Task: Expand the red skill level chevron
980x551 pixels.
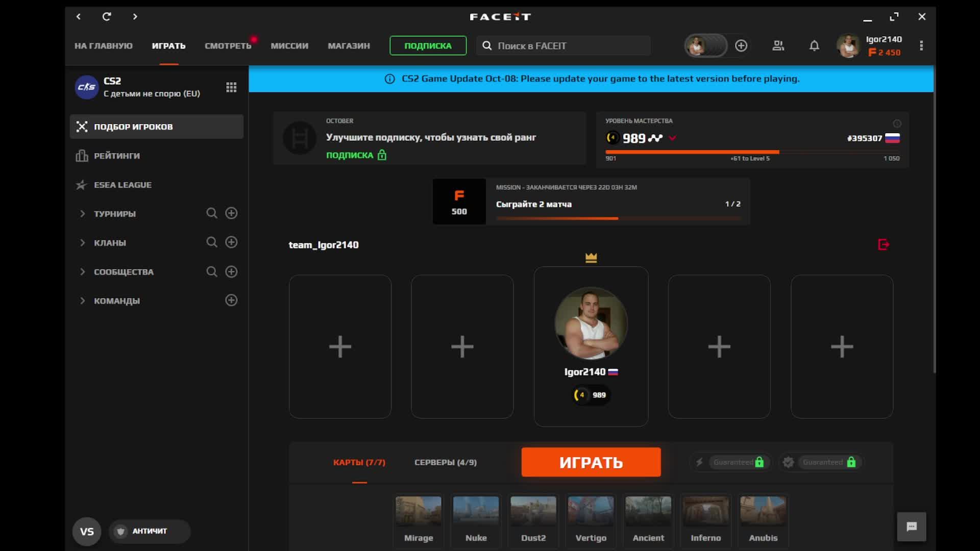Action: pyautogui.click(x=672, y=138)
